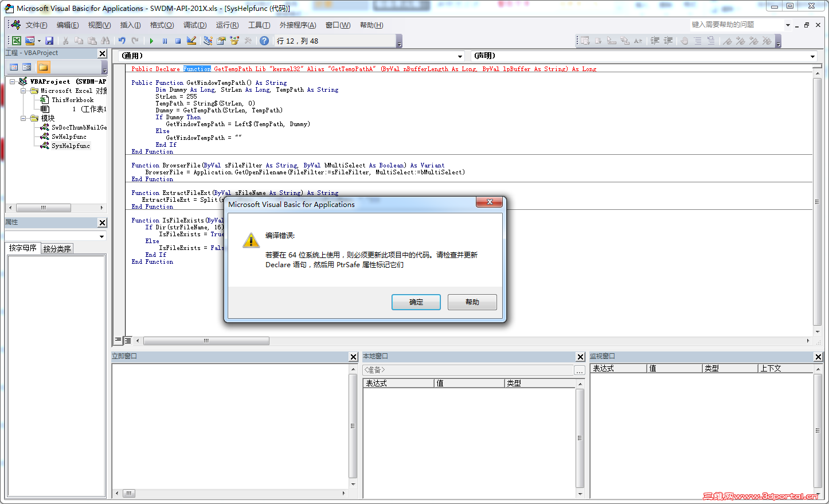Click the Comment Block icon
This screenshot has height=504, width=829.
point(698,41)
